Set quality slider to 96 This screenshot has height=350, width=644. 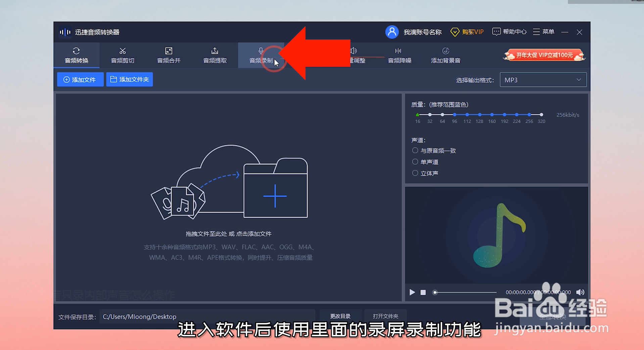(x=455, y=115)
